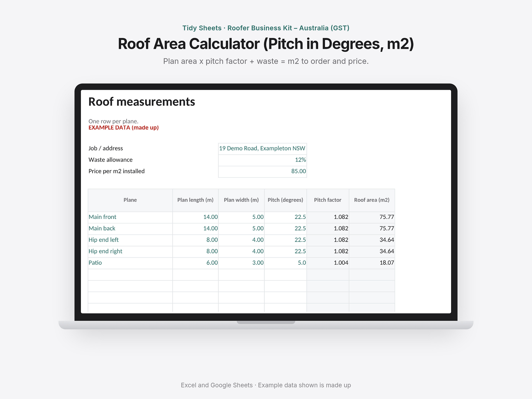
Task: Select Hip end left plan width 4.00
Action: coord(241,240)
